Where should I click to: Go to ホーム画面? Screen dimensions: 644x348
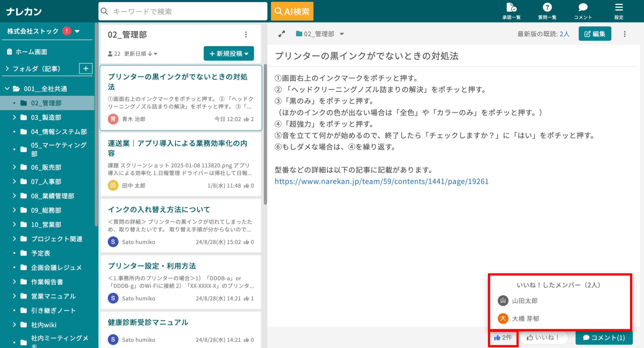coord(31,52)
